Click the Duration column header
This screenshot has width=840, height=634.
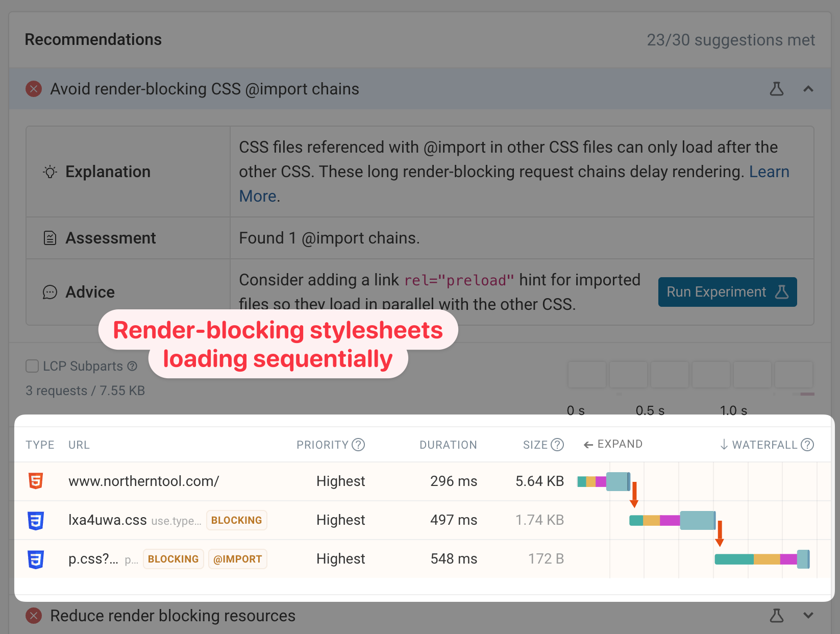(x=448, y=445)
